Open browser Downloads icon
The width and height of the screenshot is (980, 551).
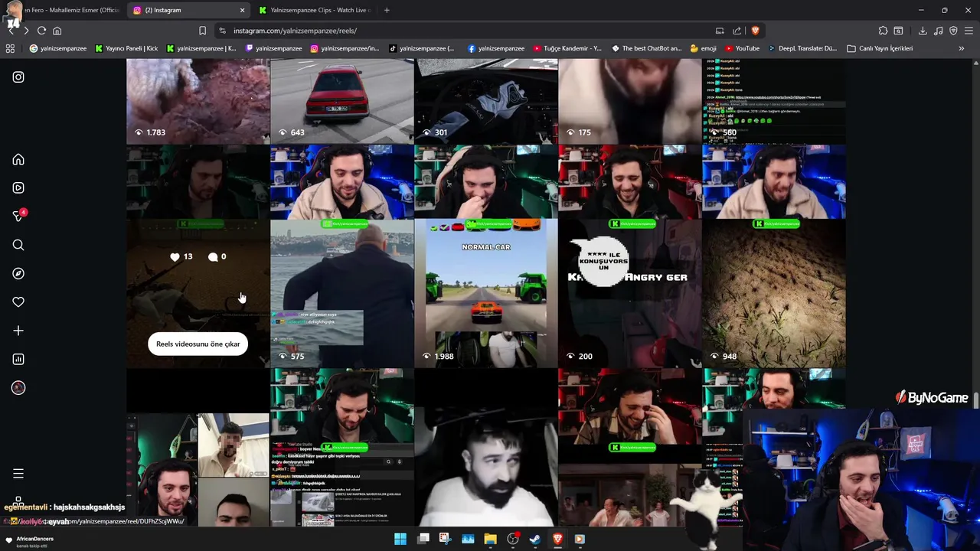point(923,31)
